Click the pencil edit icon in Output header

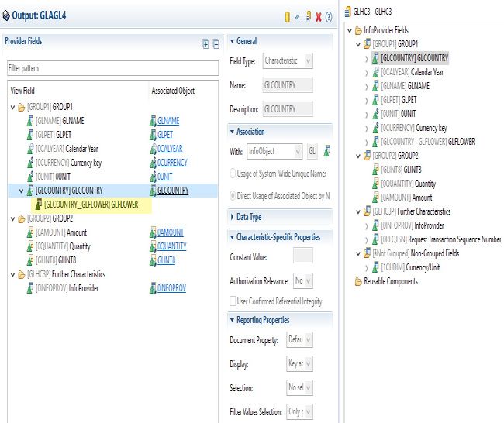(298, 17)
